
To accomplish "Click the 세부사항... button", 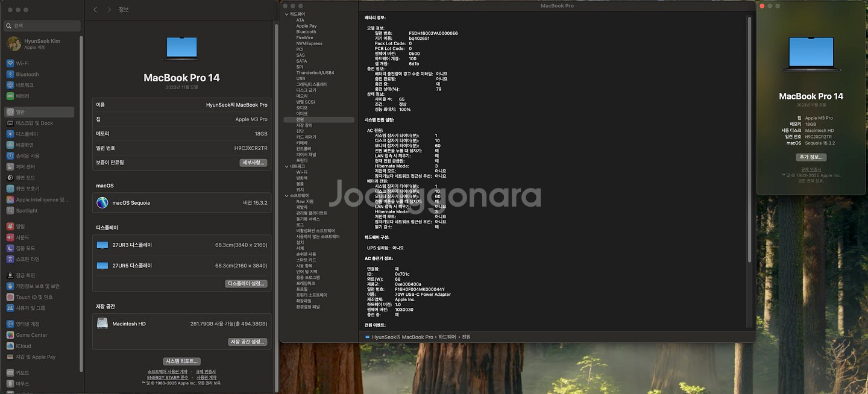I will point(253,163).
